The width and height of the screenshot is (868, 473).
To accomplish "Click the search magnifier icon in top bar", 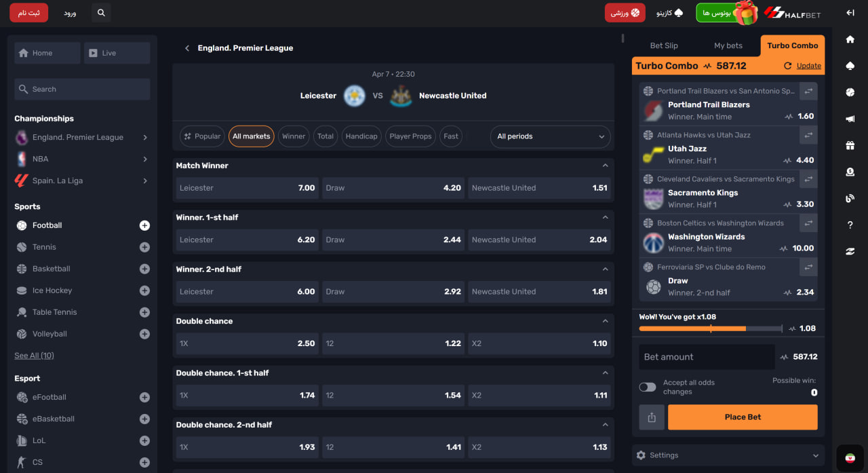I will click(x=101, y=13).
